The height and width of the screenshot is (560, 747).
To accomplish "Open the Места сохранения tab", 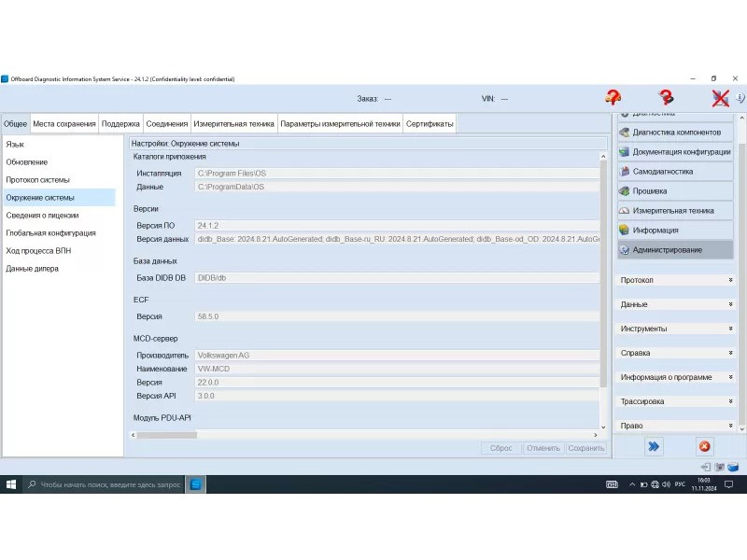I will point(63,123).
